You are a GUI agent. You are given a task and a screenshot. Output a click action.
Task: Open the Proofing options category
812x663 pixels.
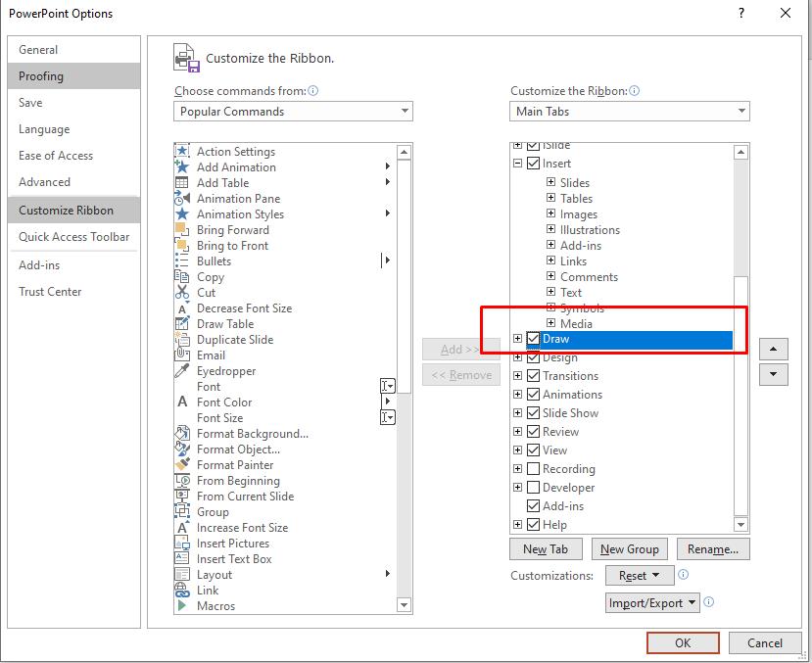tap(74, 76)
